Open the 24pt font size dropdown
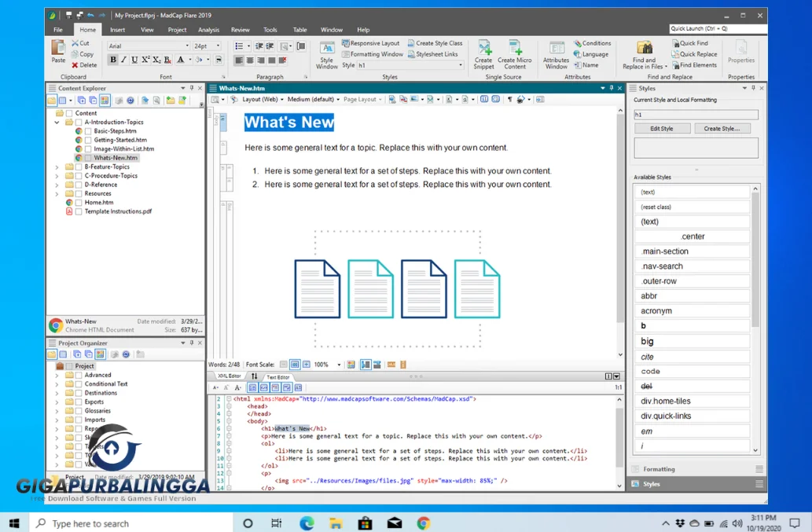Viewport: 812px width, 532px height. [x=218, y=46]
